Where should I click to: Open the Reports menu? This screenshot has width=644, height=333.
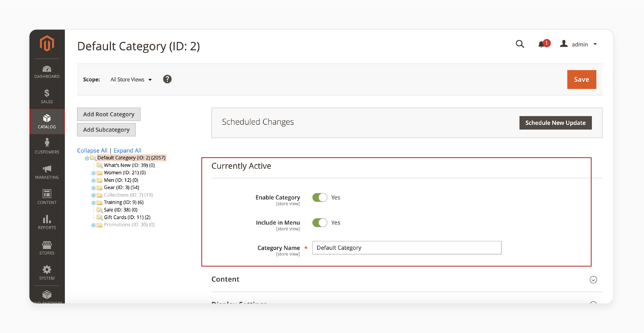pyautogui.click(x=47, y=222)
